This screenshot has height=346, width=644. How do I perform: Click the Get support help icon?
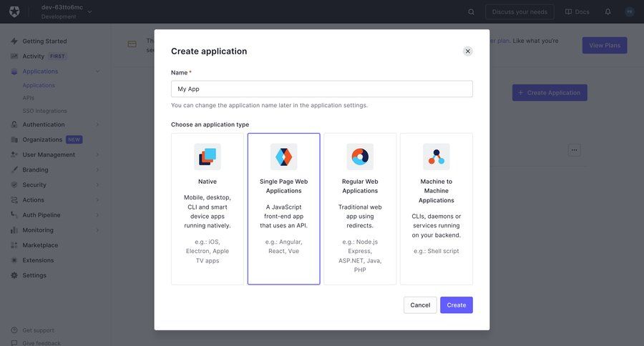point(14,330)
